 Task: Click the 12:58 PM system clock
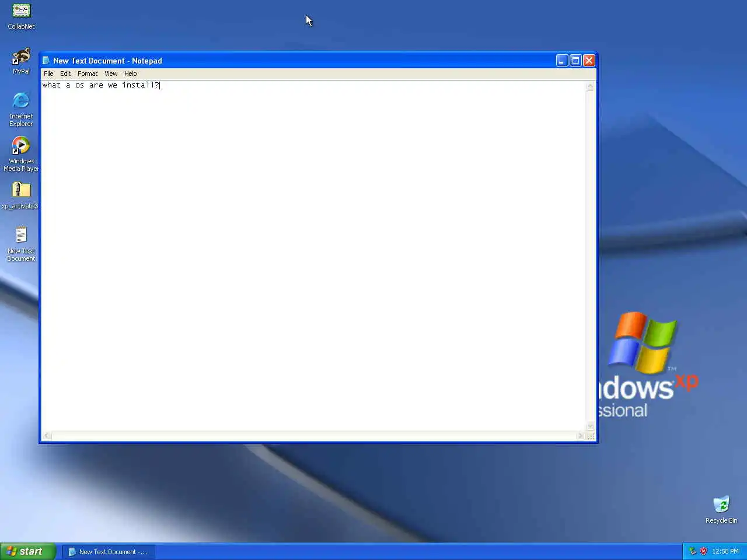tap(725, 551)
